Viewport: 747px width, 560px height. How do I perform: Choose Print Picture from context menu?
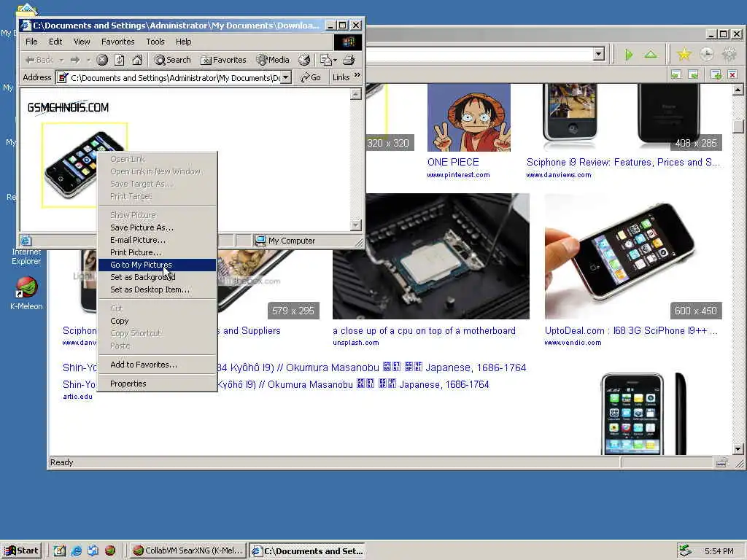pos(158,252)
